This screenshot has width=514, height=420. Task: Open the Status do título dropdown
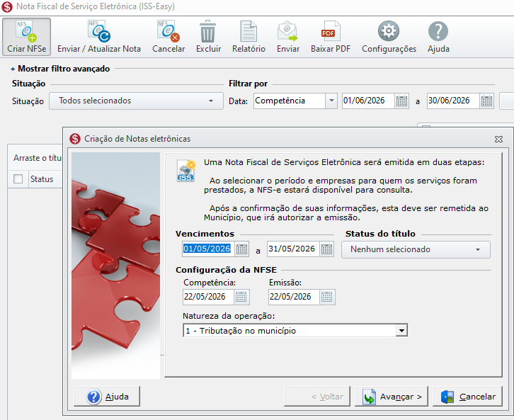pos(416,249)
